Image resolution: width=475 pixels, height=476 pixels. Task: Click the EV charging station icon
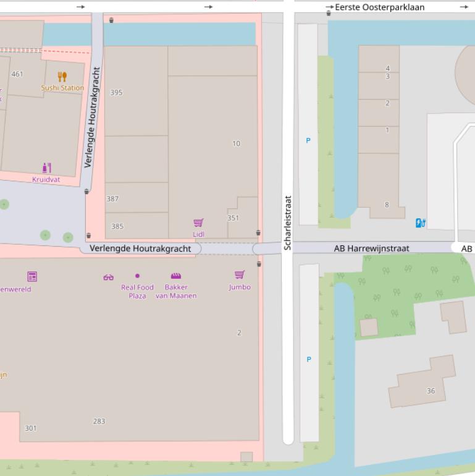421,223
